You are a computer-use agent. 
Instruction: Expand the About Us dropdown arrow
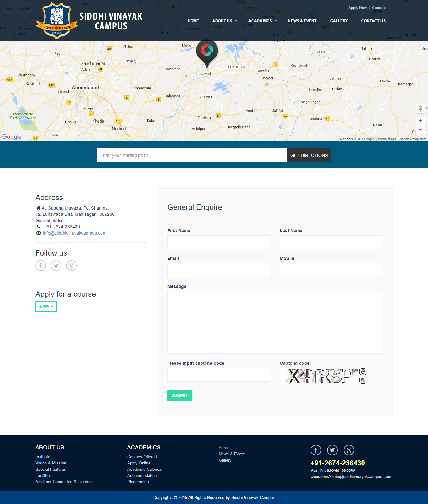[236, 21]
